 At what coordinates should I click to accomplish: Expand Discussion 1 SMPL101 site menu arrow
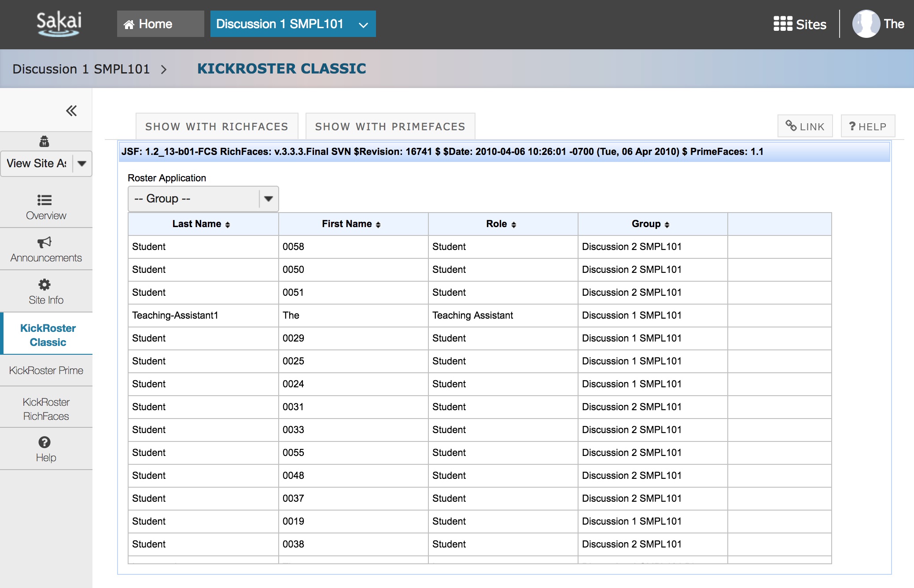point(363,25)
